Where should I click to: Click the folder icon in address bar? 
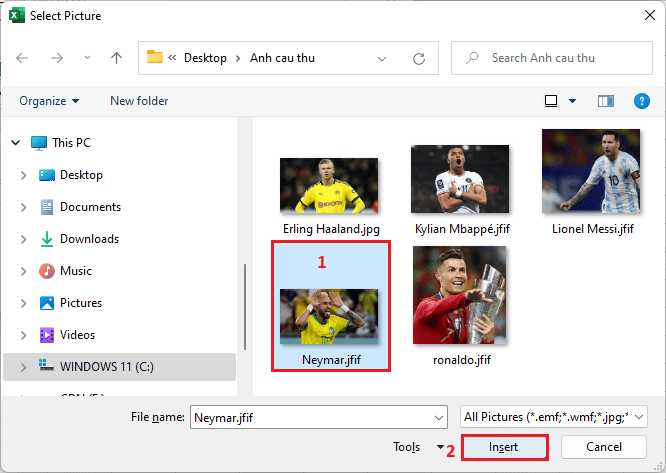[155, 57]
